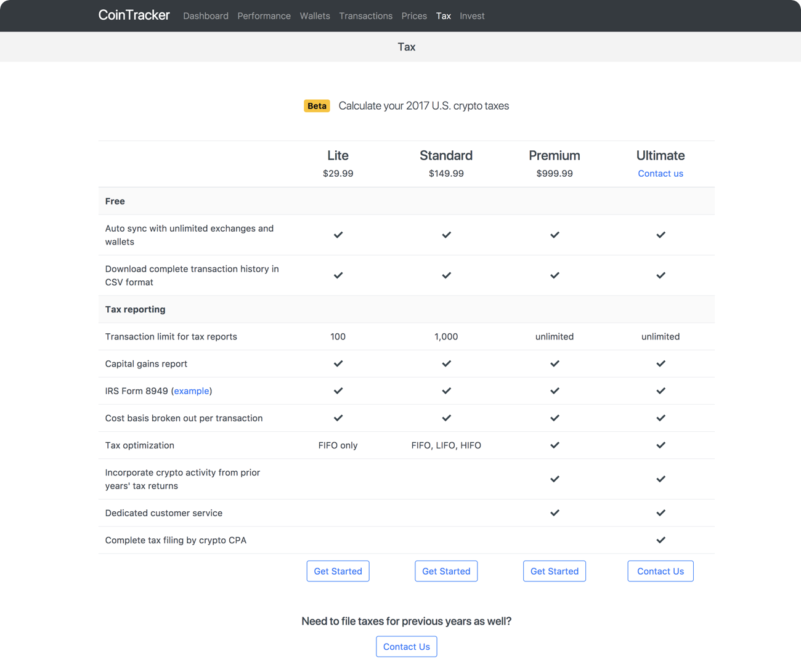Click the Ultimate checkmark for Complete tax filing
The image size is (801, 672).
point(661,540)
